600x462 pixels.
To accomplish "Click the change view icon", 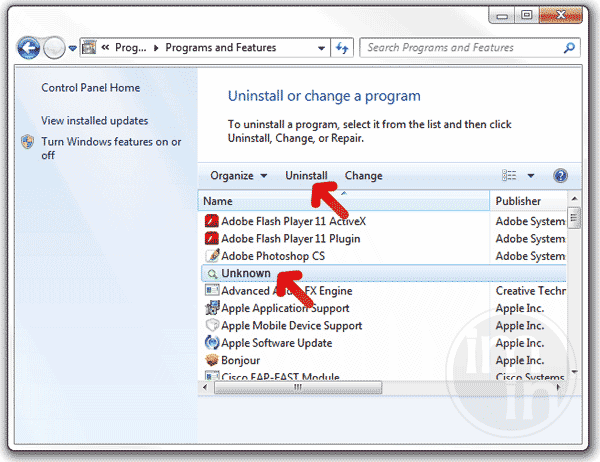I will coord(509,175).
